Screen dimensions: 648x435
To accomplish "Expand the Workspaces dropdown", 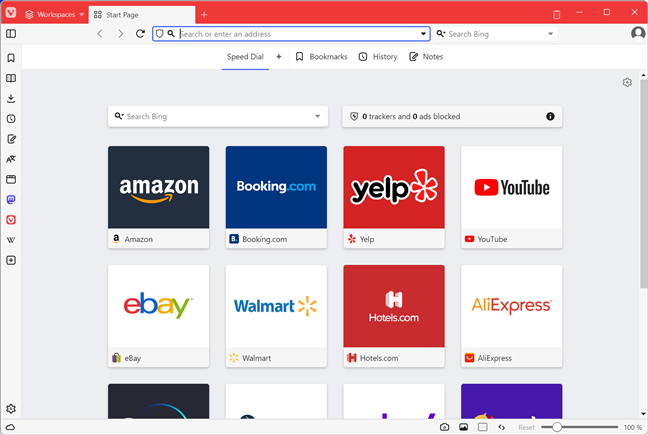I will [55, 14].
